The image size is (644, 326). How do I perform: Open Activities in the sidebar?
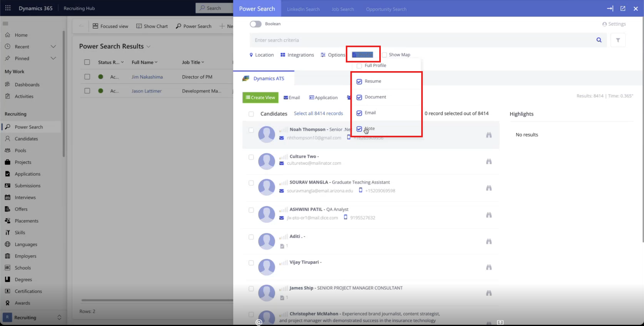click(24, 96)
